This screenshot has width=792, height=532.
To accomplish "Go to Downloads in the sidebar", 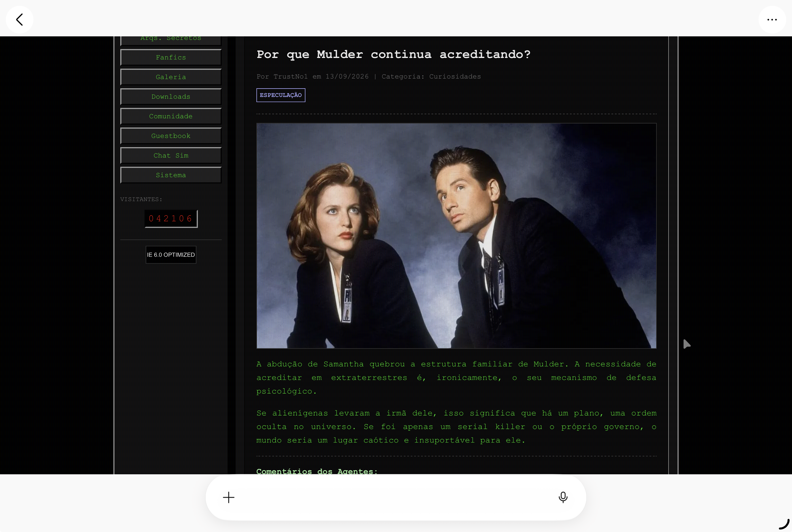I will click(x=171, y=97).
